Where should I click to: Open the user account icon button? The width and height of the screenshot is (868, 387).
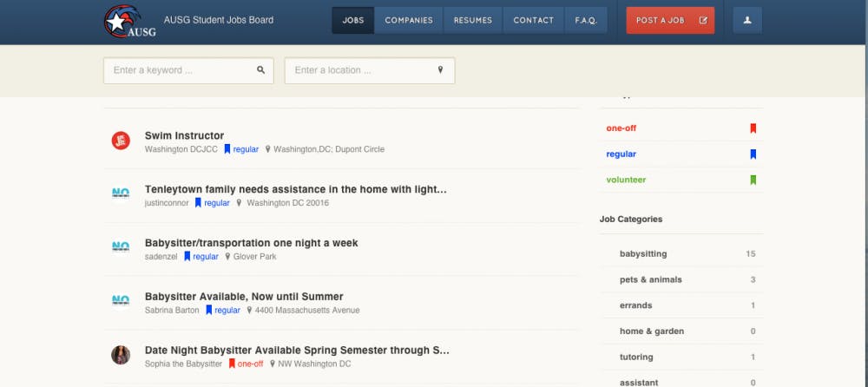pos(747,20)
